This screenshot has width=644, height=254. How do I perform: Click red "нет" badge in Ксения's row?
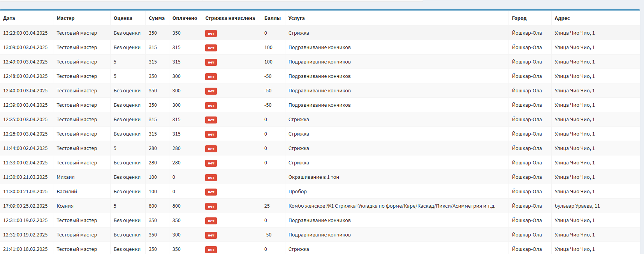pos(211,206)
